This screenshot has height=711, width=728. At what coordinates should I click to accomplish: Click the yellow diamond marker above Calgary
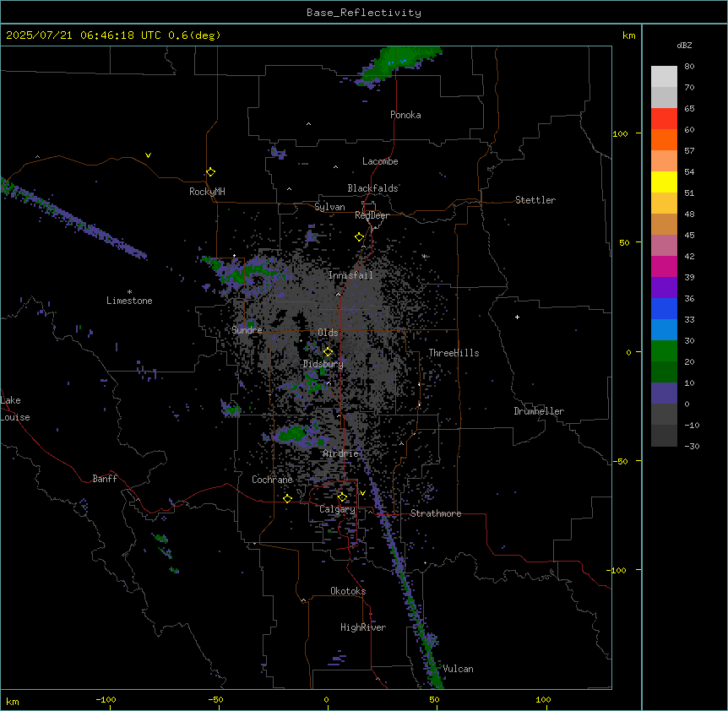point(342,497)
